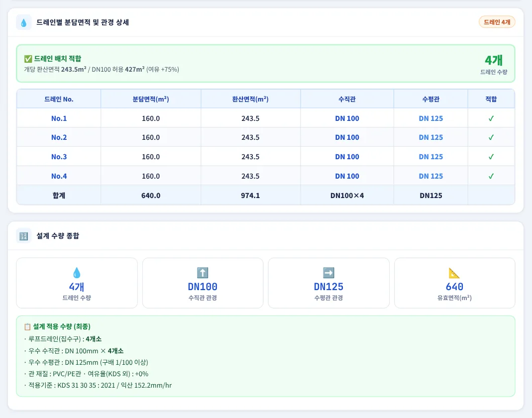This screenshot has height=418, width=532.
Task: Click the 적합 column header
Action: 491,99
